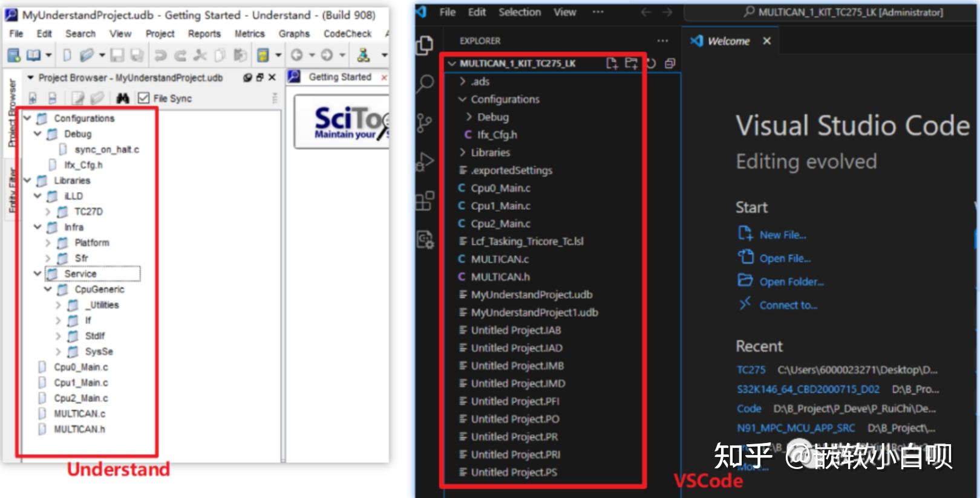The width and height of the screenshot is (980, 498).
Task: Collapse Configurations node in Understand tree
Action: (27, 118)
